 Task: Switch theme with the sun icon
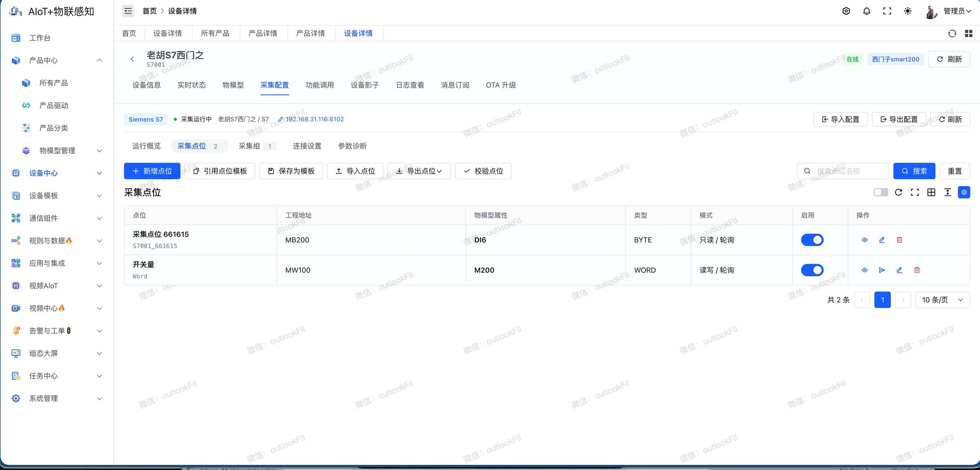(907, 11)
